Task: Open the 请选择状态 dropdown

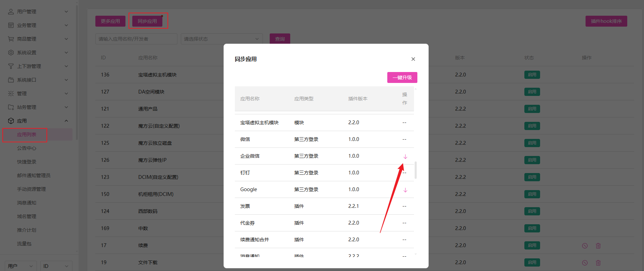Action: (222, 39)
